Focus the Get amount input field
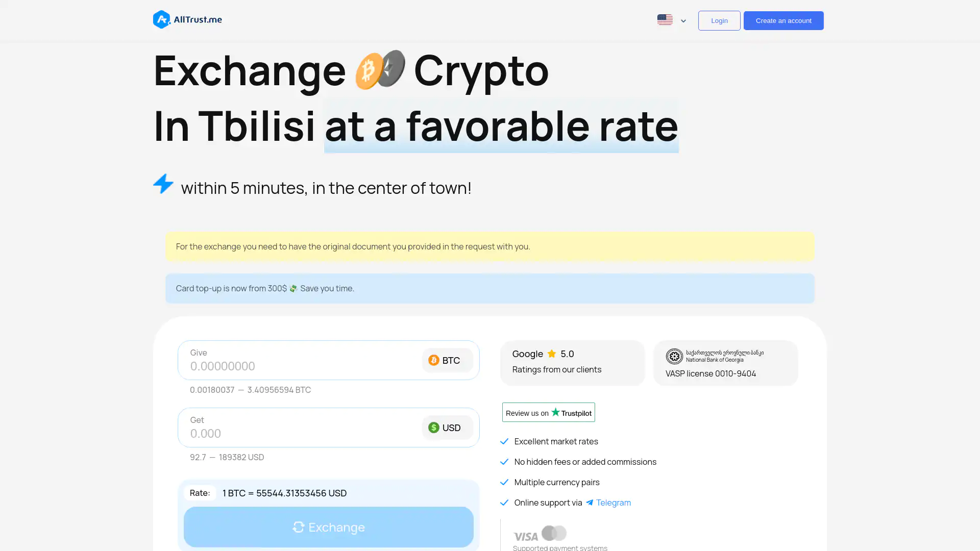Screen dimensions: 980x551 pyautogui.click(x=301, y=433)
